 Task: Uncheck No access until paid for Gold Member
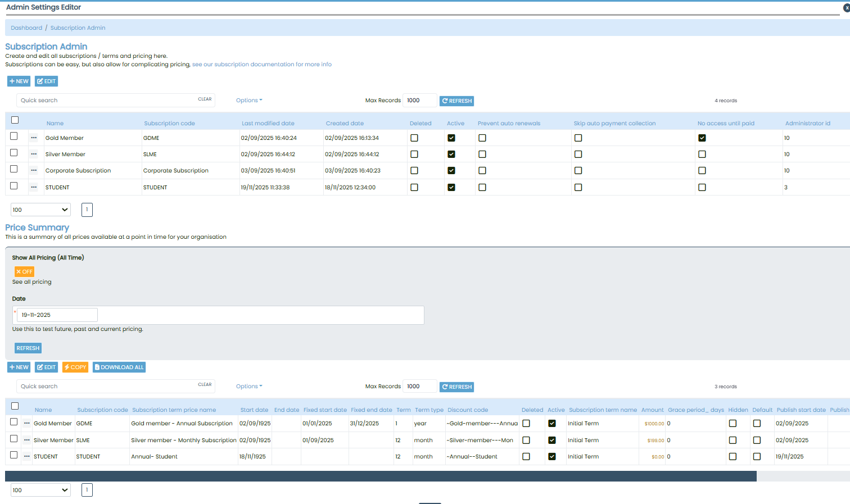tap(702, 138)
